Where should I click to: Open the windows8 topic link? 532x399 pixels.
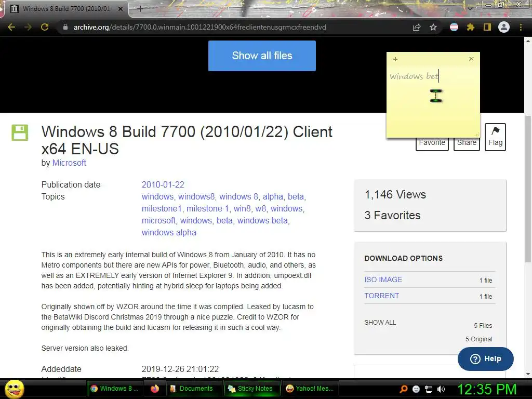196,197
